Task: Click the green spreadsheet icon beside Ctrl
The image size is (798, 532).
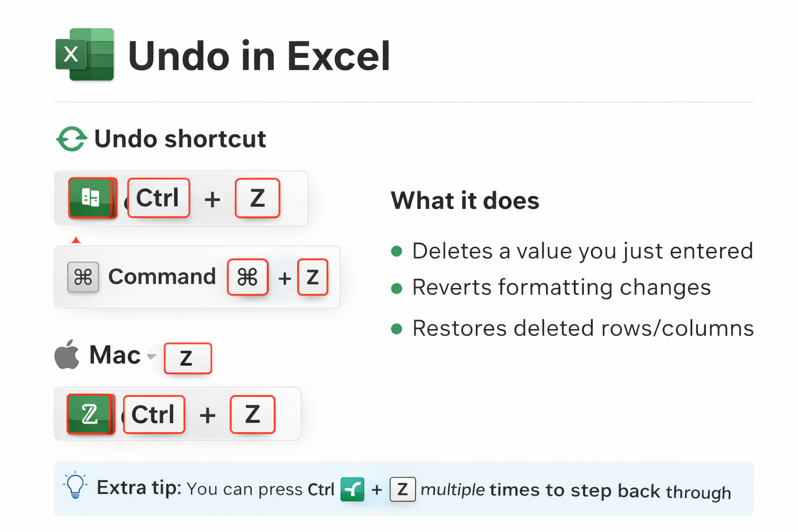Action: 91,197
